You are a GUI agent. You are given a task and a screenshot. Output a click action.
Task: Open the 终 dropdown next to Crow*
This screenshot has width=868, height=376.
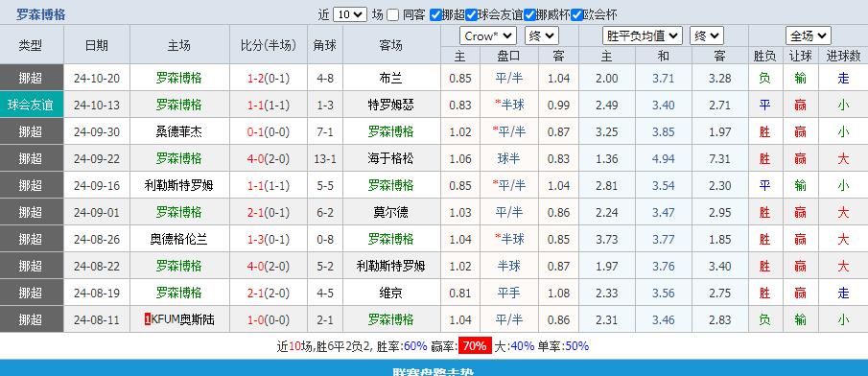point(541,36)
